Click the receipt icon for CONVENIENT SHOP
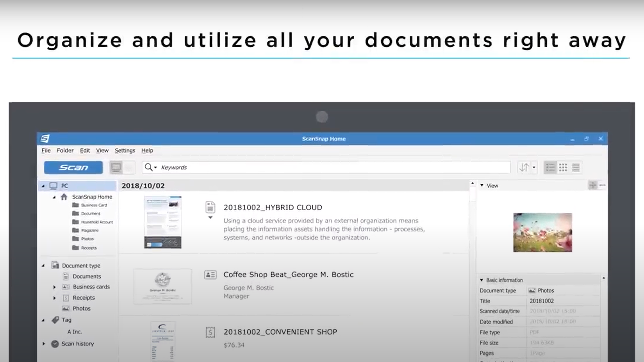644x362 pixels. point(210,332)
